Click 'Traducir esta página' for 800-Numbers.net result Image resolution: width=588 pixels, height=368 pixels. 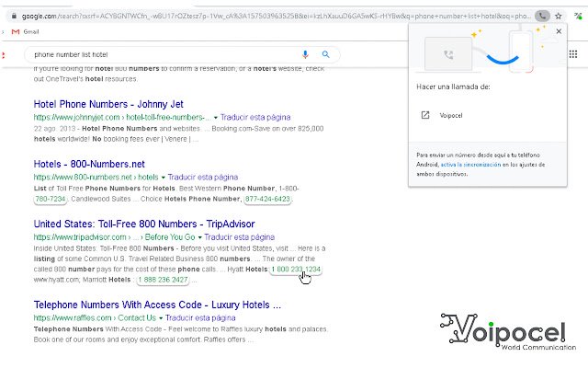(203, 177)
